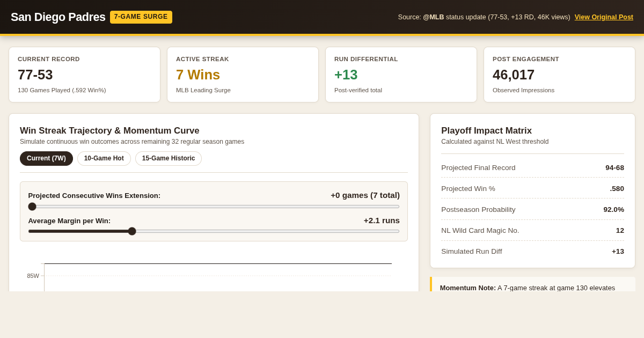This screenshot has width=644, height=338.
Task: Click the @MLB source handle
Action: pos(434,17)
